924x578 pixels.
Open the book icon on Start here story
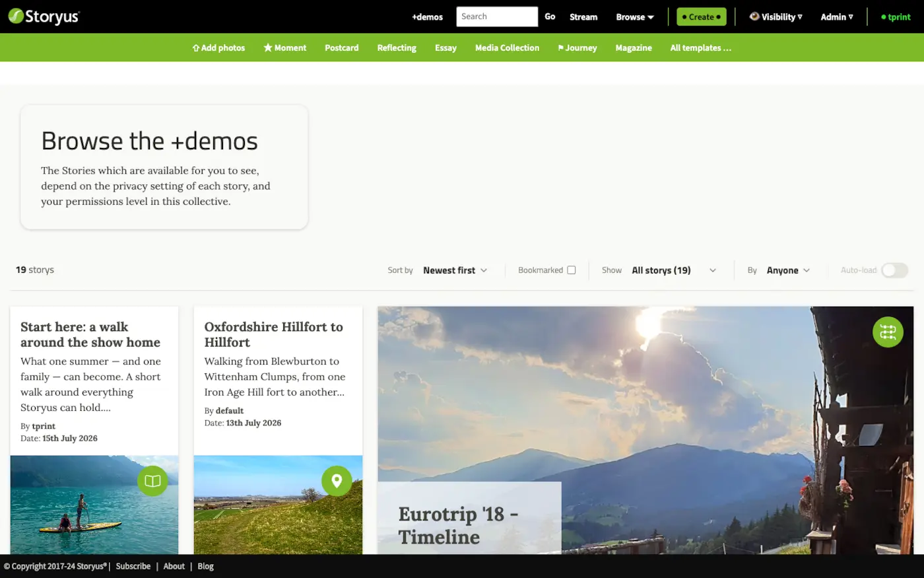click(152, 481)
